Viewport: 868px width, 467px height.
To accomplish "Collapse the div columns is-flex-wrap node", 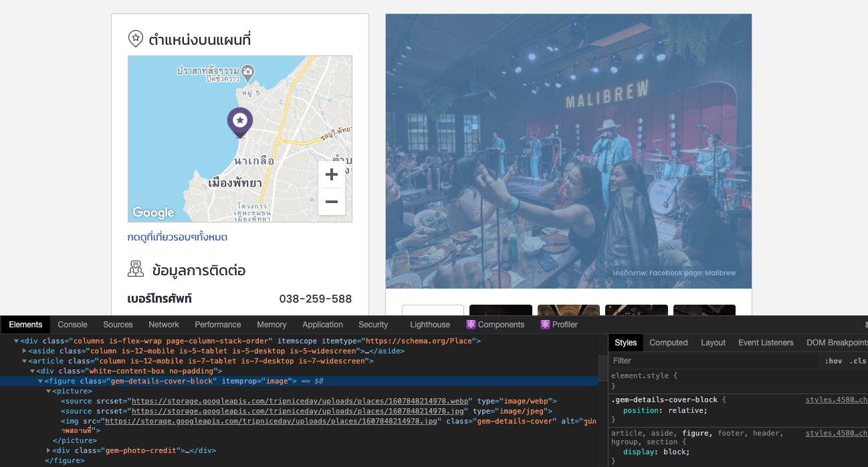I will (16, 341).
